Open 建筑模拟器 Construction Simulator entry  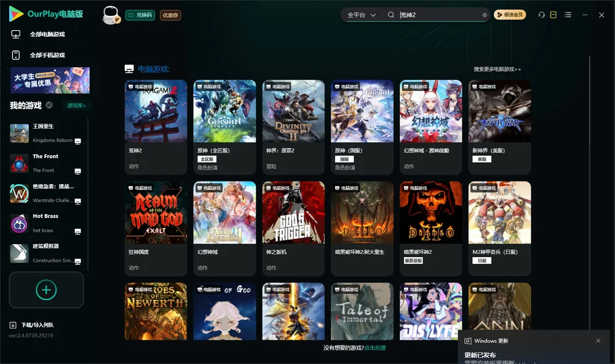pyautogui.click(x=45, y=253)
